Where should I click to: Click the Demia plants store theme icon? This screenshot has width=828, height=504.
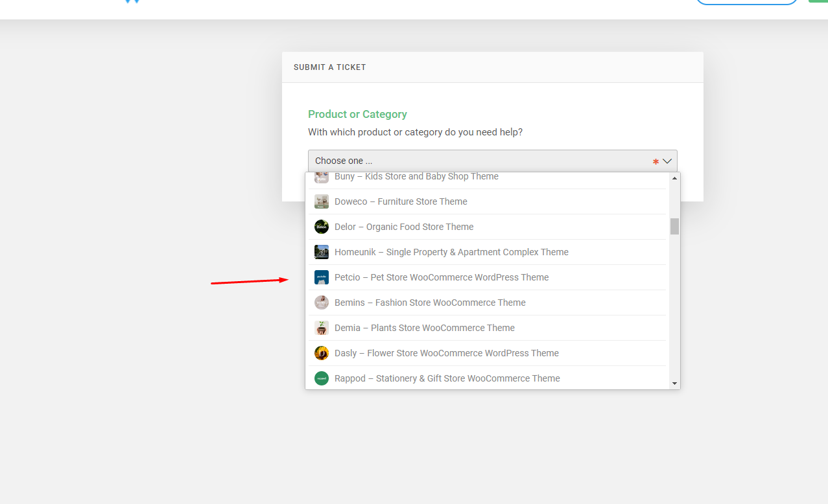click(x=322, y=328)
